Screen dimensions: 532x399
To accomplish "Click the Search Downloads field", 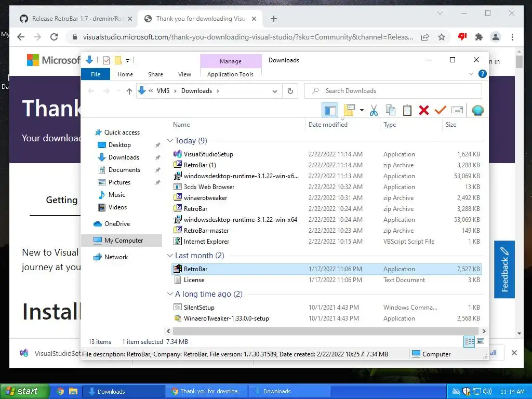I will (393, 91).
